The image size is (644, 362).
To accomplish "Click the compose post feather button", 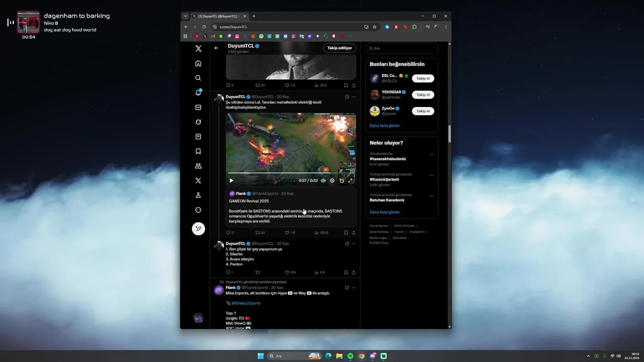I will point(198,228).
